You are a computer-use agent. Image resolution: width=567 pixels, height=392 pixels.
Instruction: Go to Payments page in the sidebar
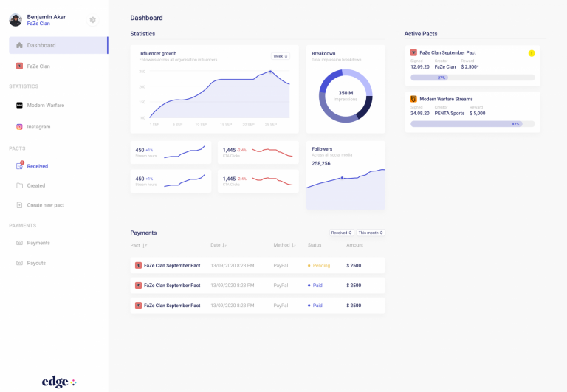click(38, 243)
